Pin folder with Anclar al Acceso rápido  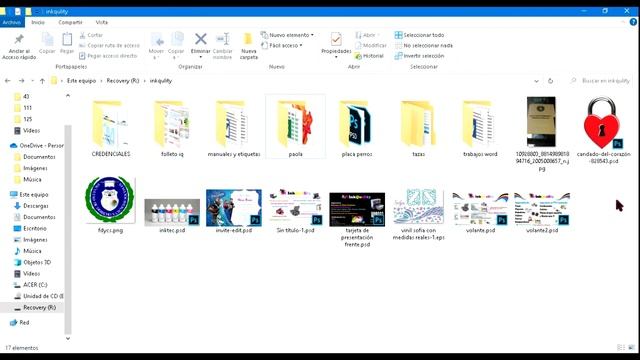[x=19, y=47]
